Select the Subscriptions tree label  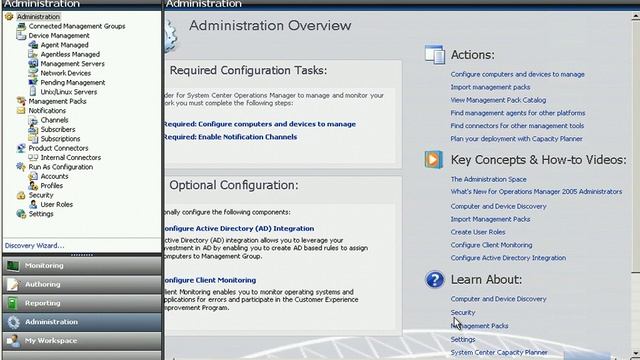coord(60,139)
